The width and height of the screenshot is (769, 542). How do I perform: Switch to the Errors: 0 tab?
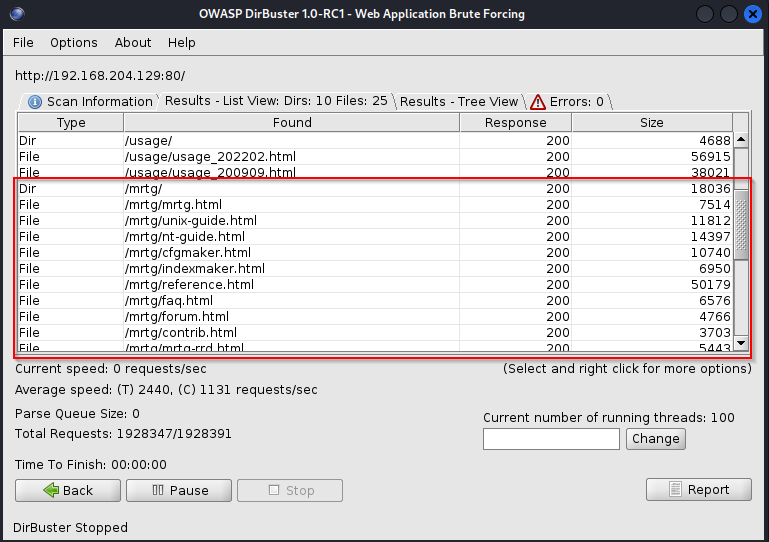click(x=569, y=102)
